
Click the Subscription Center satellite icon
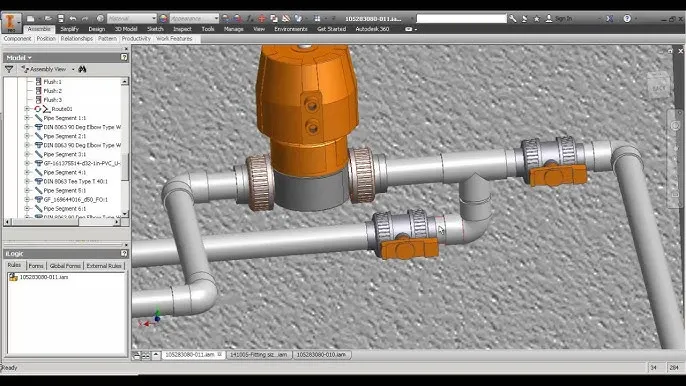coord(525,18)
